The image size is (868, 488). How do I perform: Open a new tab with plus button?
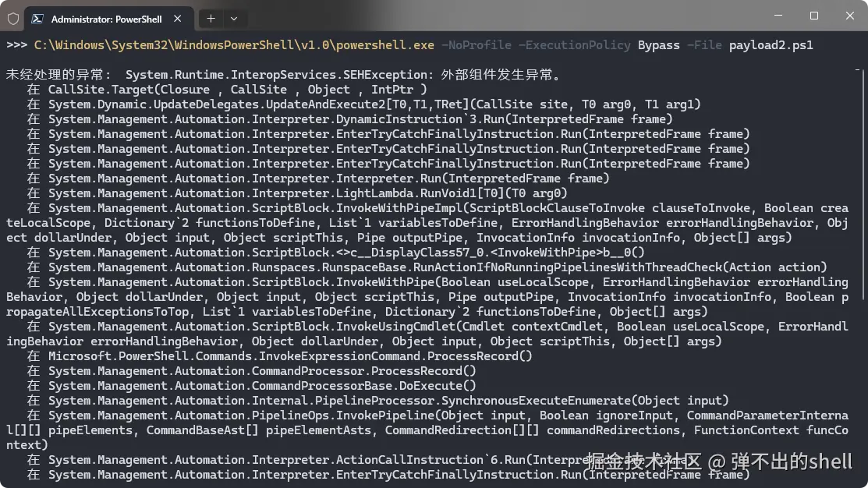(211, 19)
